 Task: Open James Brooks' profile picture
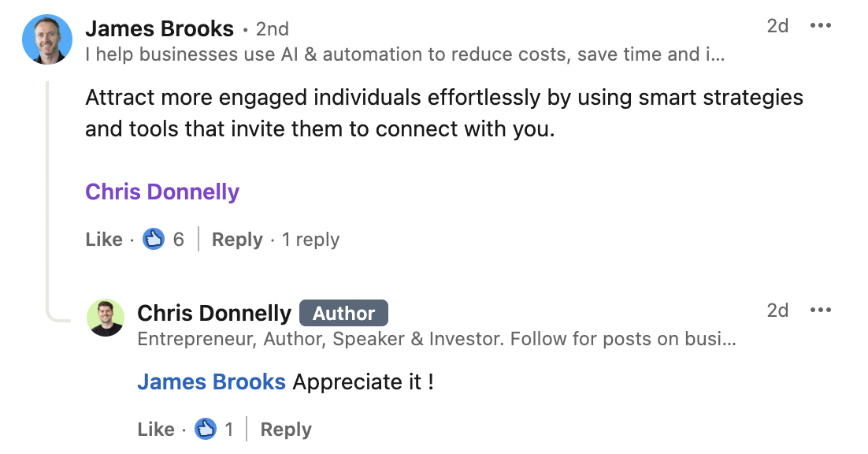(46, 39)
